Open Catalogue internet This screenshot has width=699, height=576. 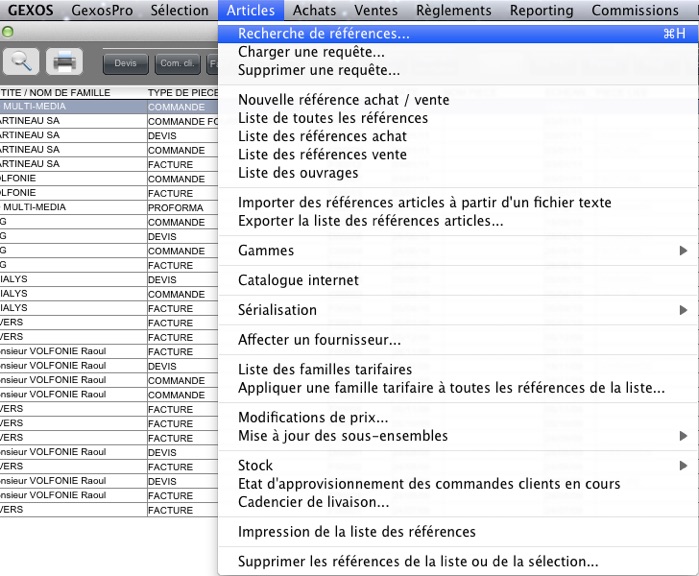click(458, 280)
